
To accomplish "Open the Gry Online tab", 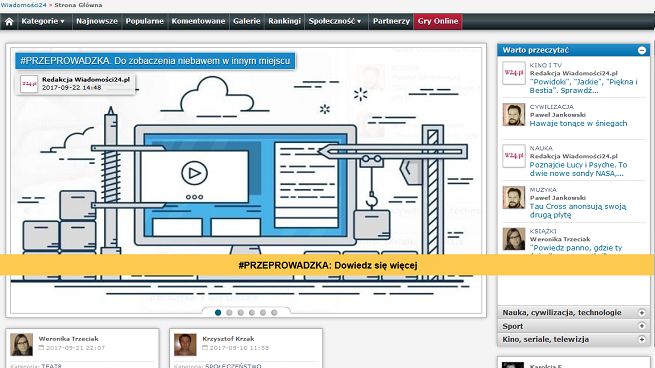I will pos(438,21).
